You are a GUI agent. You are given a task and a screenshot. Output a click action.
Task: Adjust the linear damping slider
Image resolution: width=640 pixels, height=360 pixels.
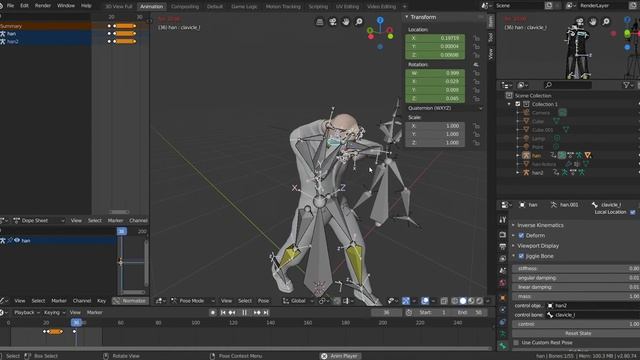tap(576, 287)
